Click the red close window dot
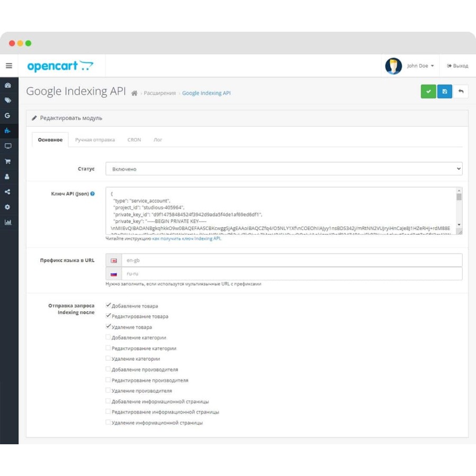 (12, 43)
